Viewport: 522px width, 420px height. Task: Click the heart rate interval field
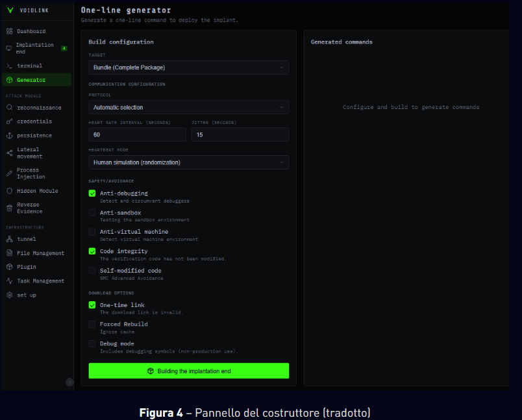[137, 134]
